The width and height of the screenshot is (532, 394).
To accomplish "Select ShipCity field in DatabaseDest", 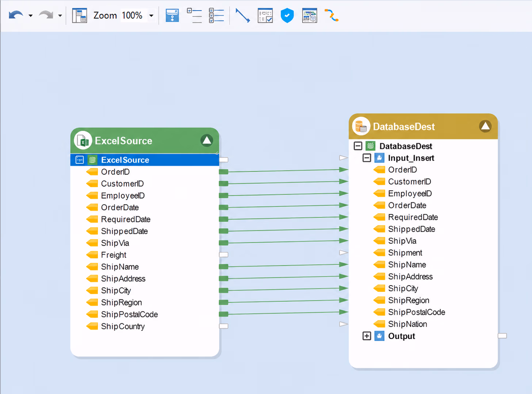I will click(403, 288).
